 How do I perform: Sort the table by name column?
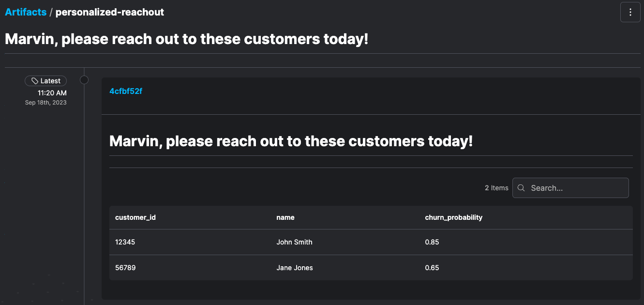[285, 217]
